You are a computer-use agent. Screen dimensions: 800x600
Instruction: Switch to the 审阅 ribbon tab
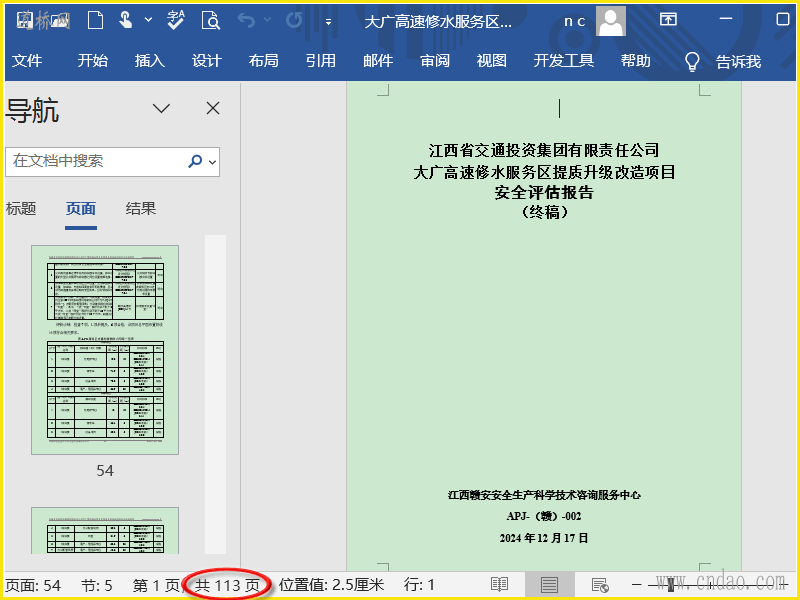435,61
